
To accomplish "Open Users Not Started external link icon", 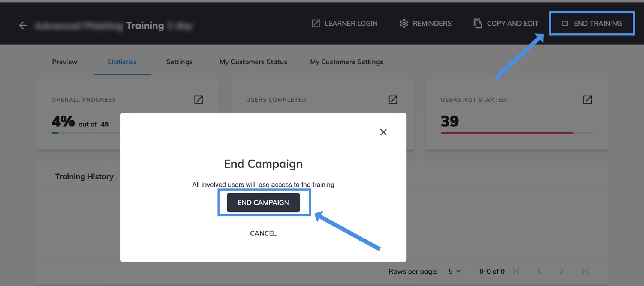I will (x=587, y=99).
